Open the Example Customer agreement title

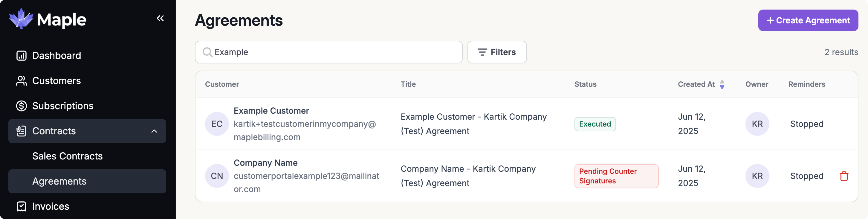pos(473,124)
